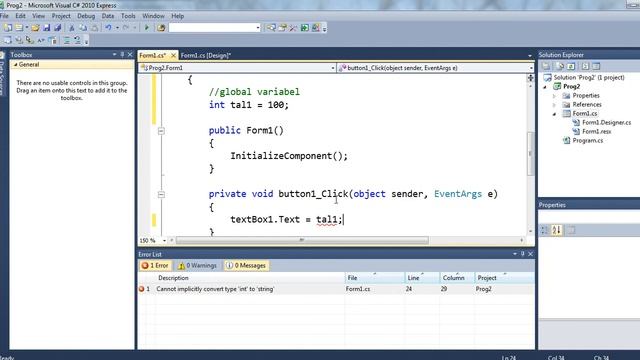Toggle the Alphabetical sort in Properties panel
Image resolution: width=640 pixels, height=360 pixels.
pyautogui.click(x=556, y=230)
